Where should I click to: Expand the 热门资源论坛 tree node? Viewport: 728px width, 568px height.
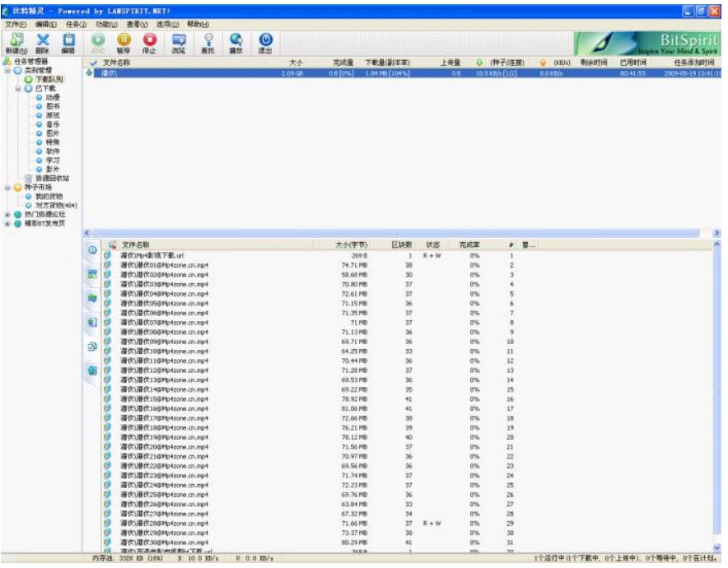[7, 214]
